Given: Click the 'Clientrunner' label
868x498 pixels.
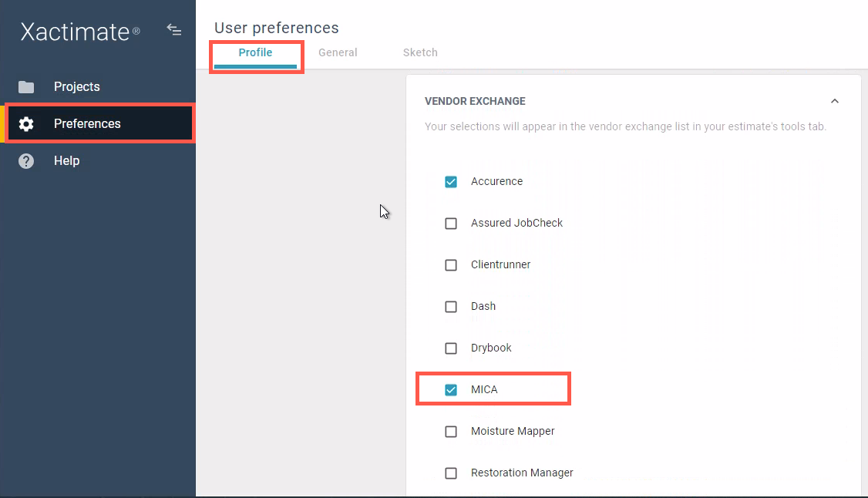Looking at the screenshot, I should 500,264.
